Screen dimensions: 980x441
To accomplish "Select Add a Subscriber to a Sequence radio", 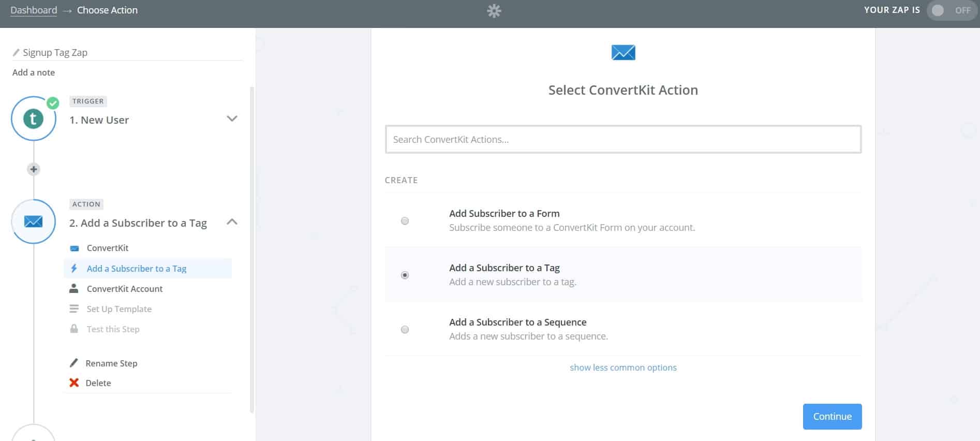I will [x=405, y=330].
